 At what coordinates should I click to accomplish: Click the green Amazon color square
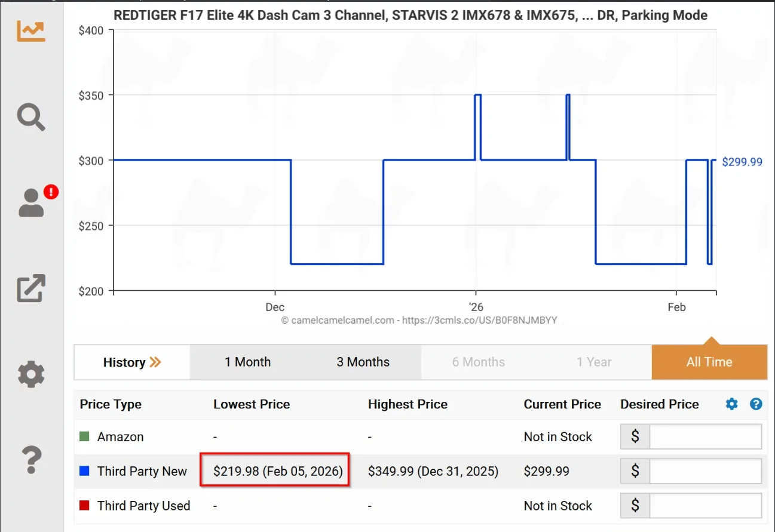(x=84, y=436)
